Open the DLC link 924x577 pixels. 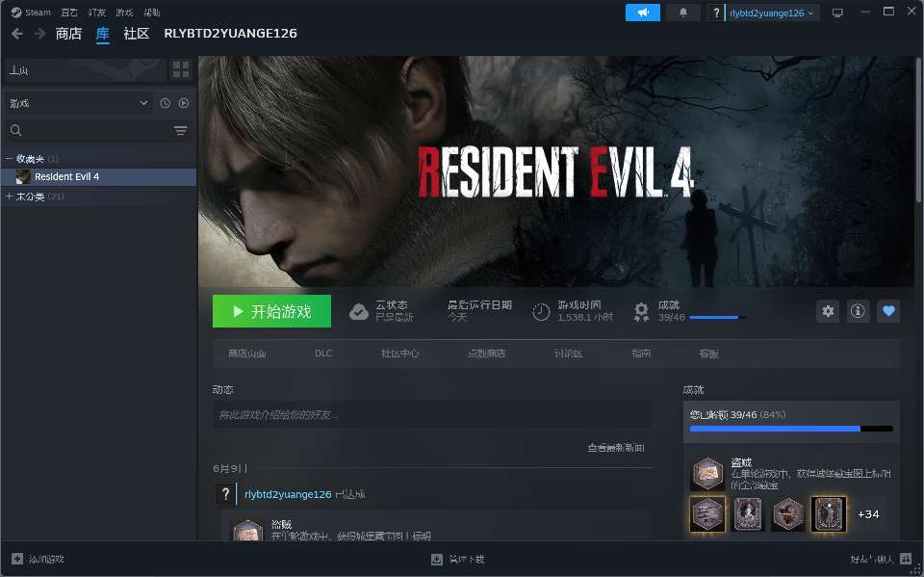click(323, 354)
